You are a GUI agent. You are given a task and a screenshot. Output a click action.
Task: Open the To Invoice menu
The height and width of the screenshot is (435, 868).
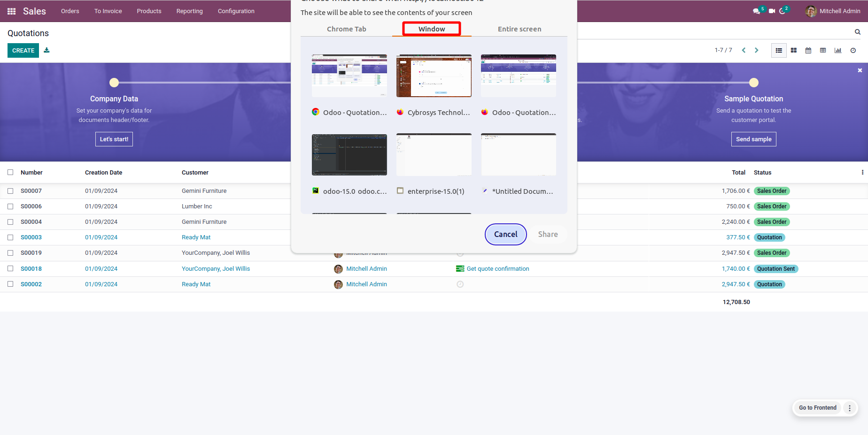[108, 11]
